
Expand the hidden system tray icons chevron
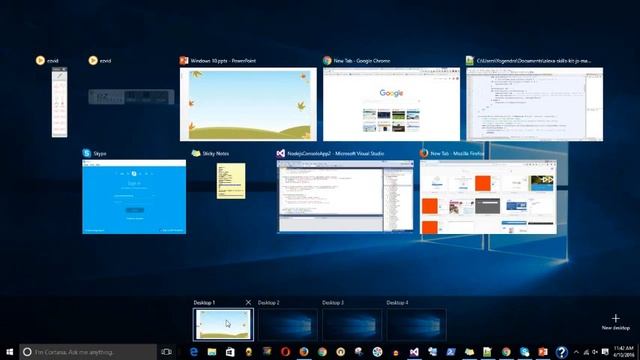576,352
